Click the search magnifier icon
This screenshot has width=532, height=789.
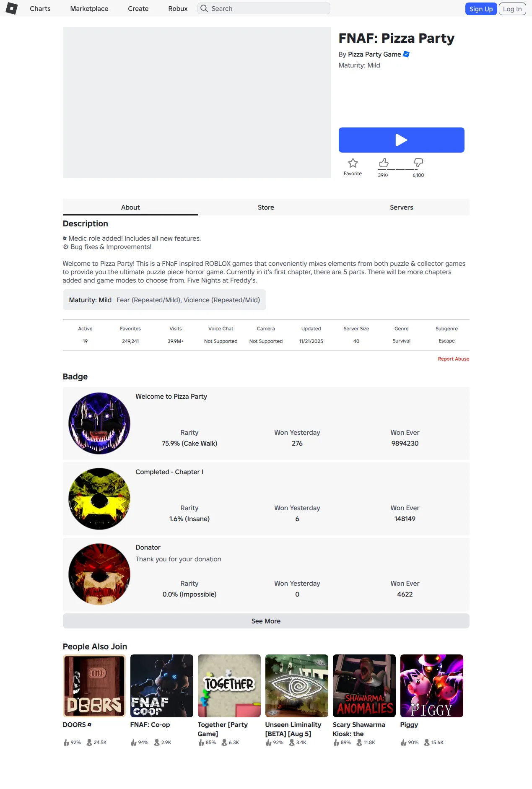coord(204,8)
